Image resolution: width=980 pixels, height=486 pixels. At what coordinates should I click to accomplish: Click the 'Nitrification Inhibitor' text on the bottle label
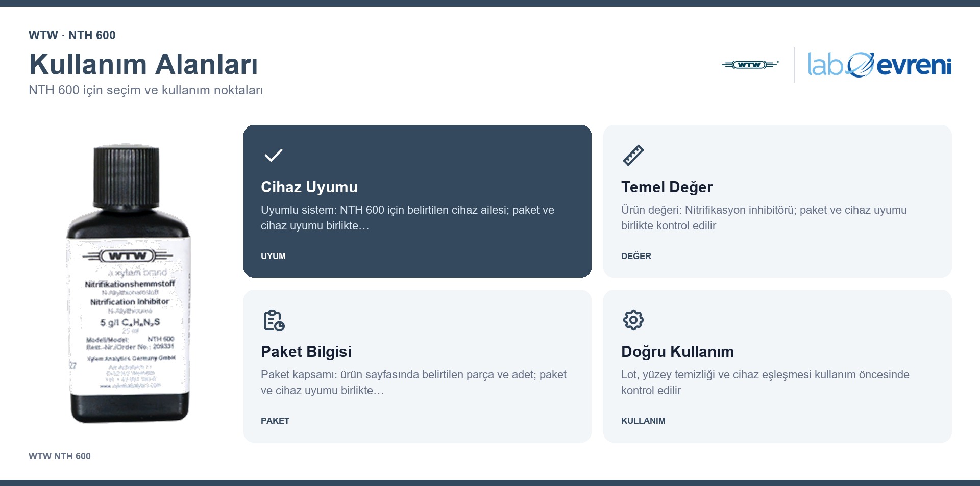[x=130, y=302]
